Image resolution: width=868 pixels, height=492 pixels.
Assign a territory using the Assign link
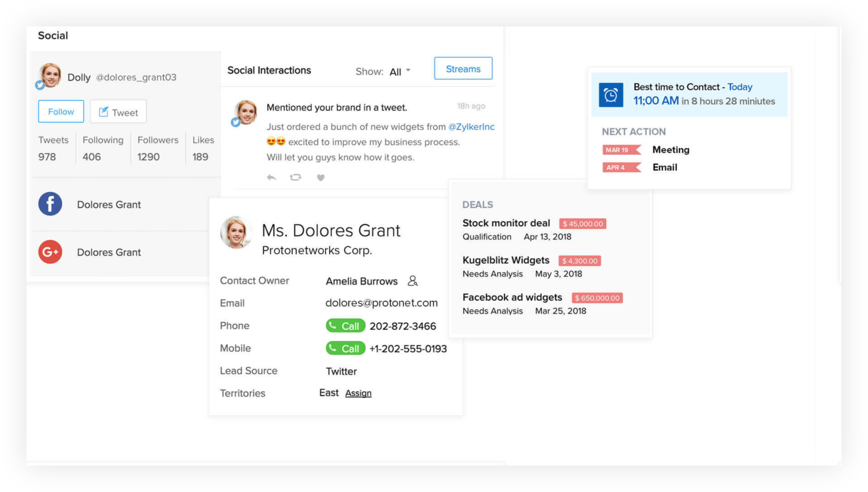click(x=358, y=393)
